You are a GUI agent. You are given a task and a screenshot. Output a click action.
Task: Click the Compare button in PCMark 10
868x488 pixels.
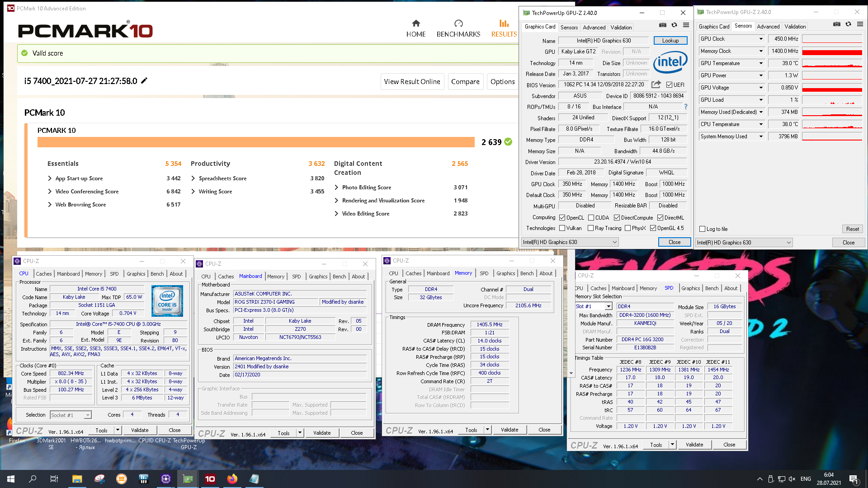465,82
